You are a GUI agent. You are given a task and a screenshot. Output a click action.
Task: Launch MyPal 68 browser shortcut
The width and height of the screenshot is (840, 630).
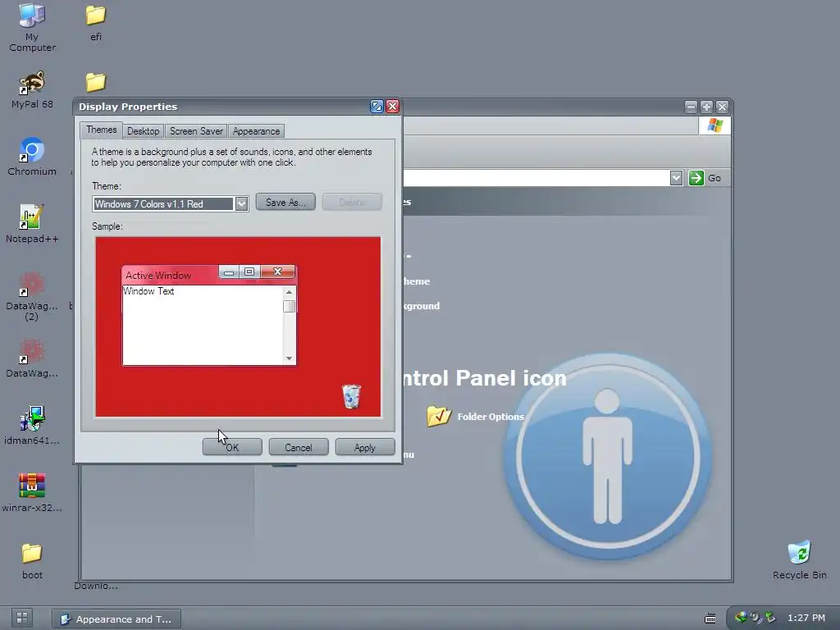32,89
